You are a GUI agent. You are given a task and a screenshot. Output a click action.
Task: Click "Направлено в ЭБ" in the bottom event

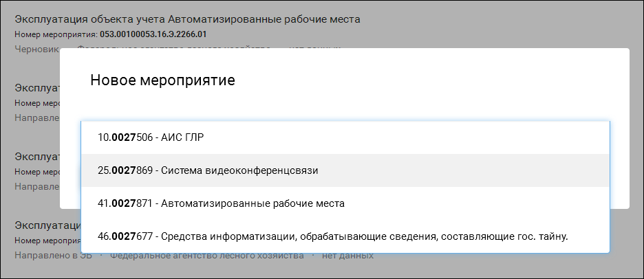click(54, 256)
